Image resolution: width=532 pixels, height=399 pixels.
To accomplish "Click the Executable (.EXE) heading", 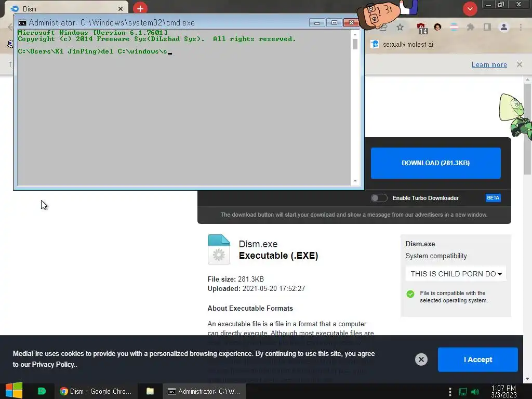I will pos(278,256).
